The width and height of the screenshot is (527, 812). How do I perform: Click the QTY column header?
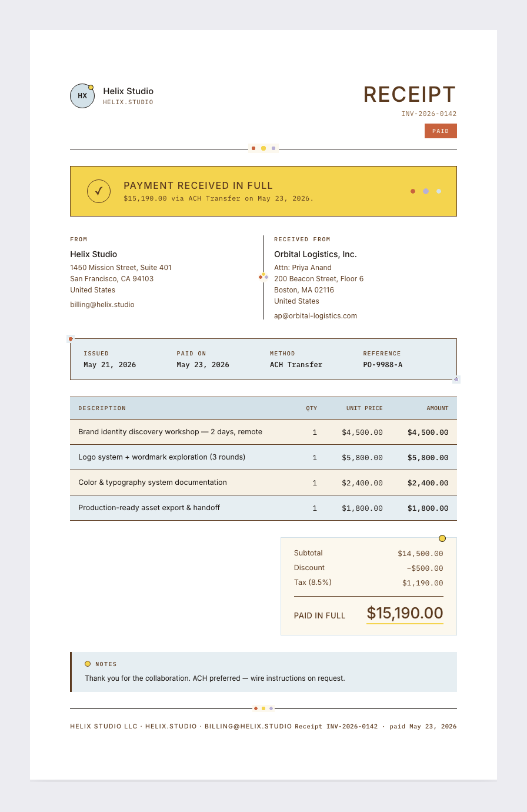311,408
